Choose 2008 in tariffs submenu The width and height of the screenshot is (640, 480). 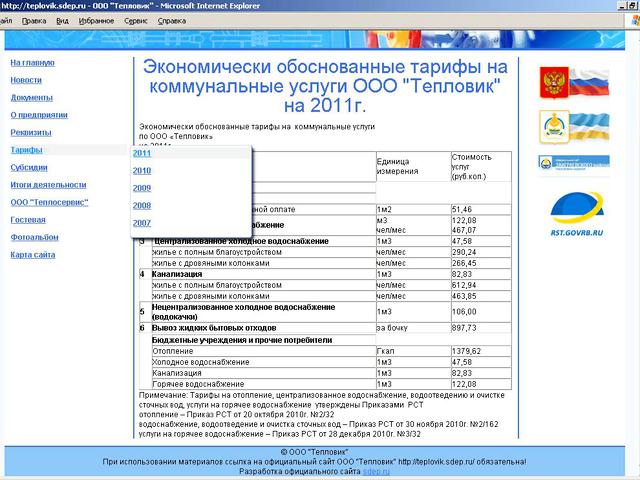142,206
